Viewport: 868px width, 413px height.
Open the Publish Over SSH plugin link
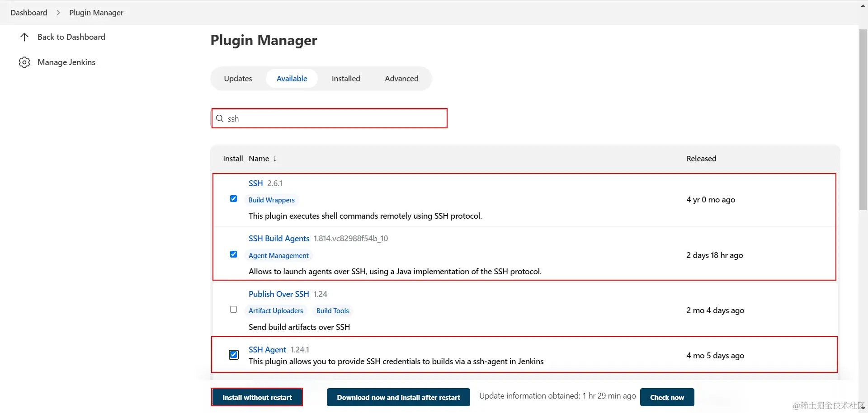(x=278, y=294)
